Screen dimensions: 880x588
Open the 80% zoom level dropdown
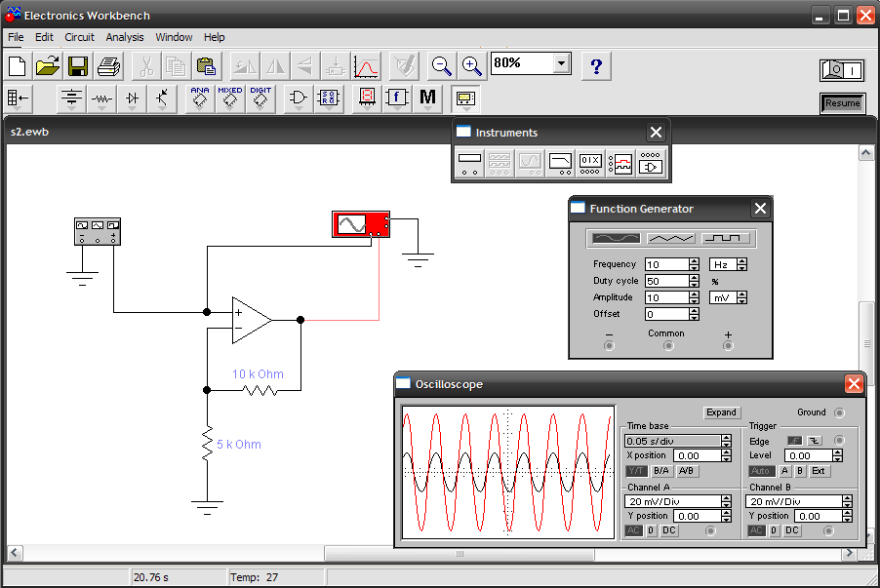561,63
